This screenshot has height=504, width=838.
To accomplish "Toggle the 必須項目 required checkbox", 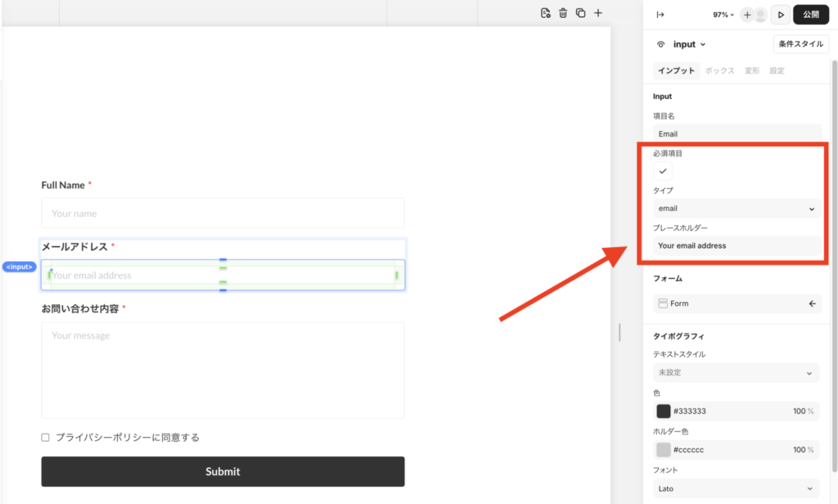I will coord(663,171).
